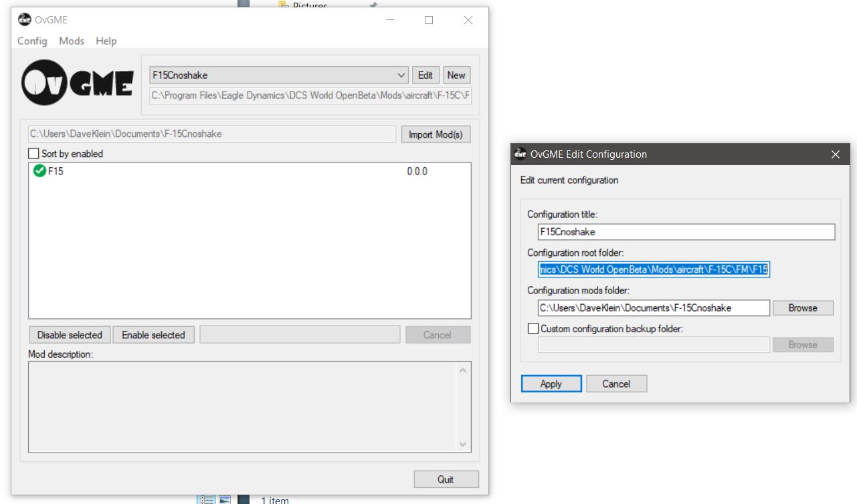Click the Edit configuration button
Viewport: 857px width, 504px height.
pos(425,75)
